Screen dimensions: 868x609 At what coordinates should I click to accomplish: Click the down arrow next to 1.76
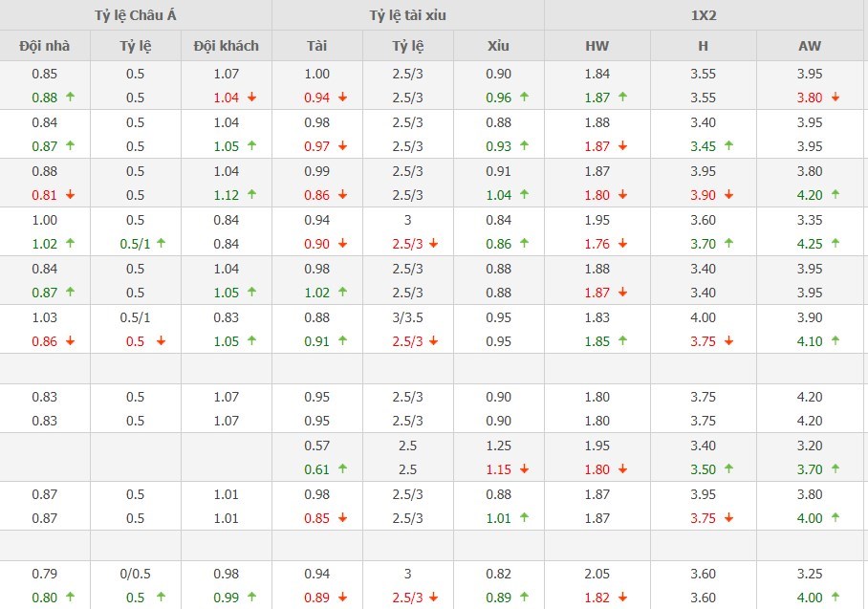[x=622, y=244]
